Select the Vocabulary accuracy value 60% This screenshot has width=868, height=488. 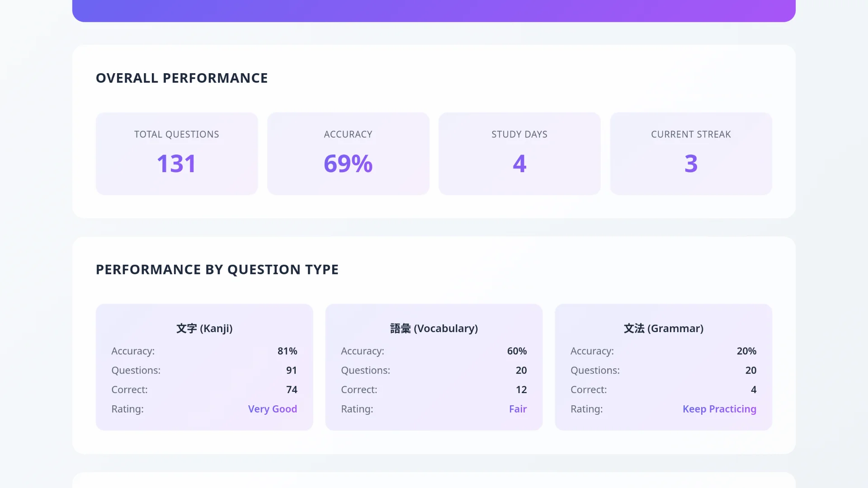(516, 351)
